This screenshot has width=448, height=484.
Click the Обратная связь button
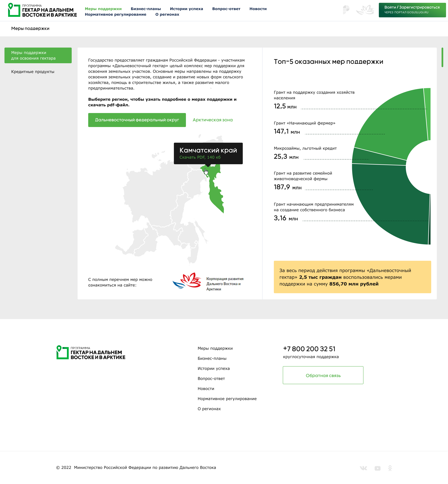(x=323, y=375)
